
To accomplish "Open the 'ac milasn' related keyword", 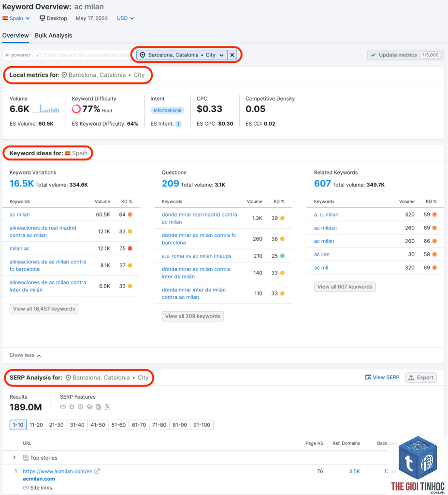I will (x=325, y=228).
